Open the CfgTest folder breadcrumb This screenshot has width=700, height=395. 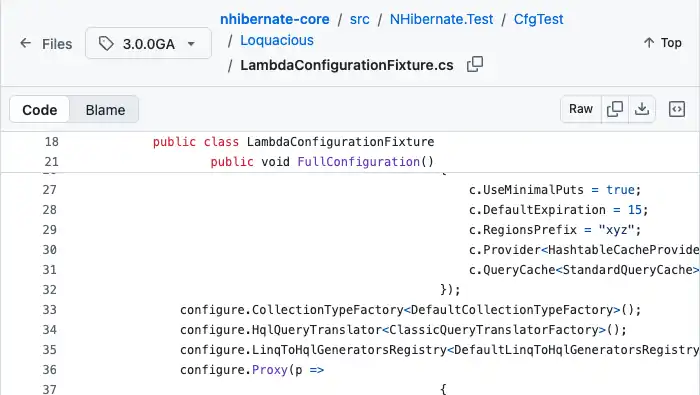pyautogui.click(x=538, y=19)
